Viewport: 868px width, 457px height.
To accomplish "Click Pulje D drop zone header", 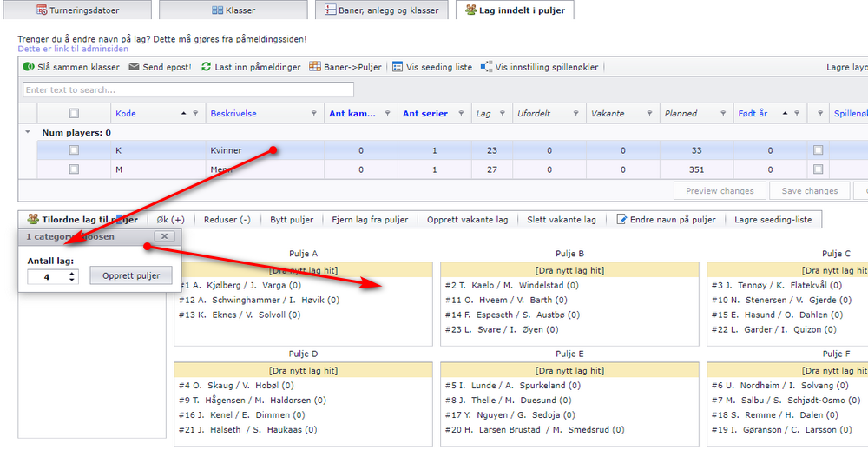I will pyautogui.click(x=303, y=371).
